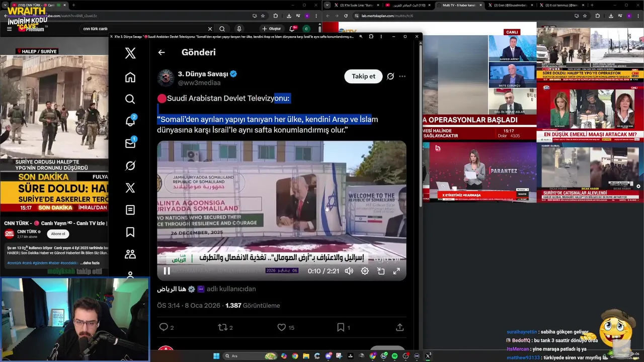Go back with the Gönderi arrow

(x=162, y=52)
